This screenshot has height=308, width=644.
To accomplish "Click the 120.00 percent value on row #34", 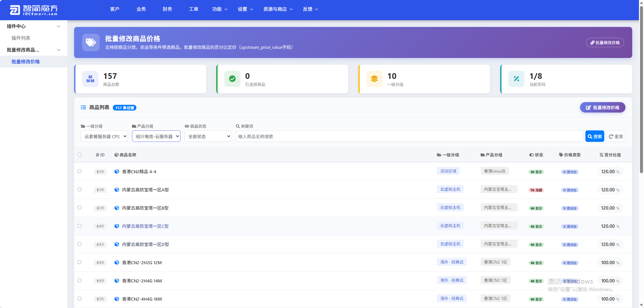I will [x=610, y=172].
